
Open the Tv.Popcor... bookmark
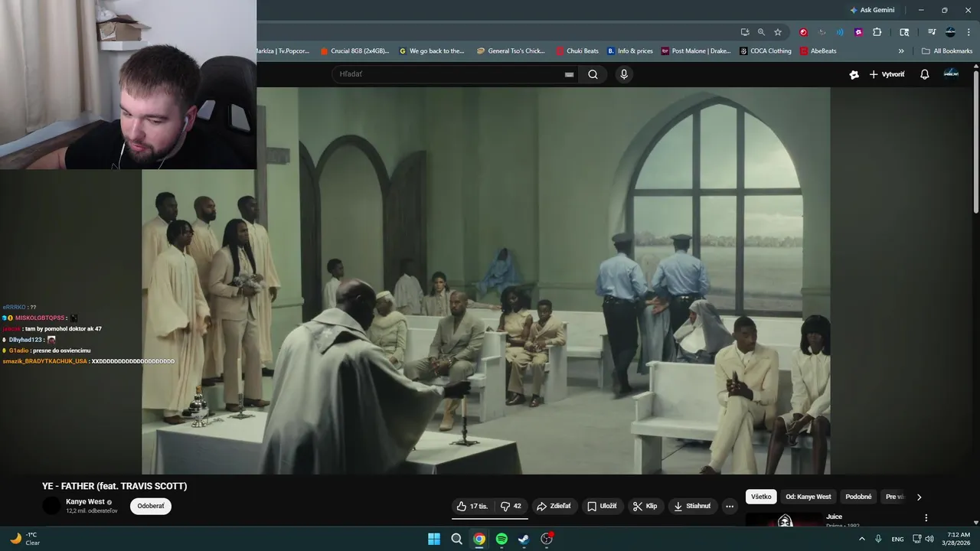(x=284, y=51)
